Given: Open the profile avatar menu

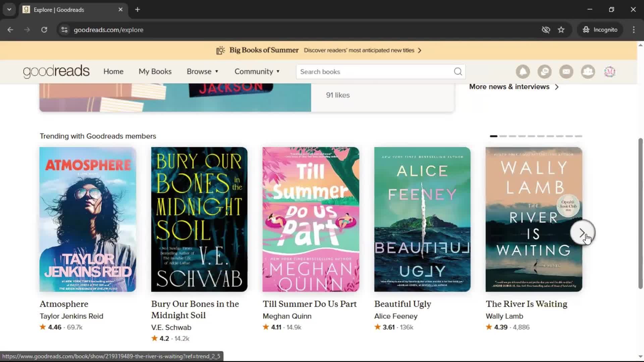Looking at the screenshot, I should click(610, 72).
